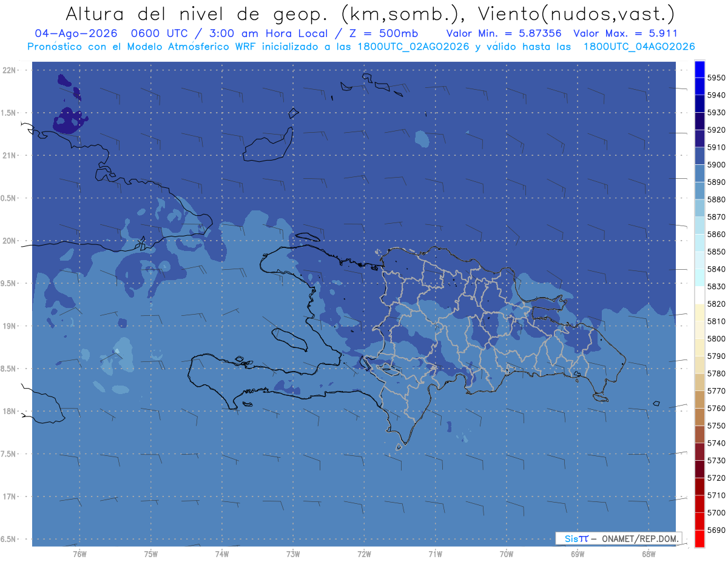The image size is (728, 562).
Task: Click the 75W longitude label
Action: click(151, 554)
